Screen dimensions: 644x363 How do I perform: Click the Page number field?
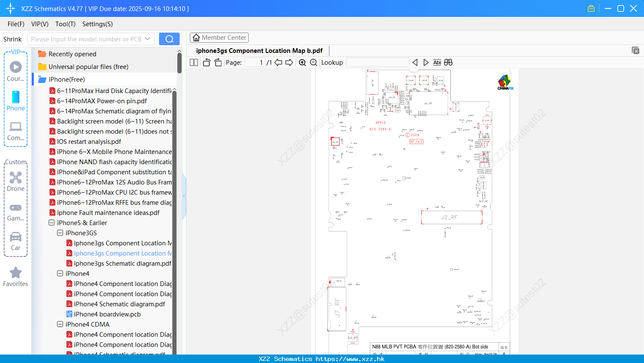[x=255, y=63]
